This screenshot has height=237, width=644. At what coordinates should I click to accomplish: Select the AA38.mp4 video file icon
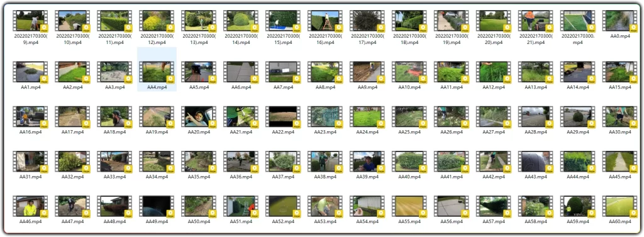pyautogui.click(x=325, y=162)
